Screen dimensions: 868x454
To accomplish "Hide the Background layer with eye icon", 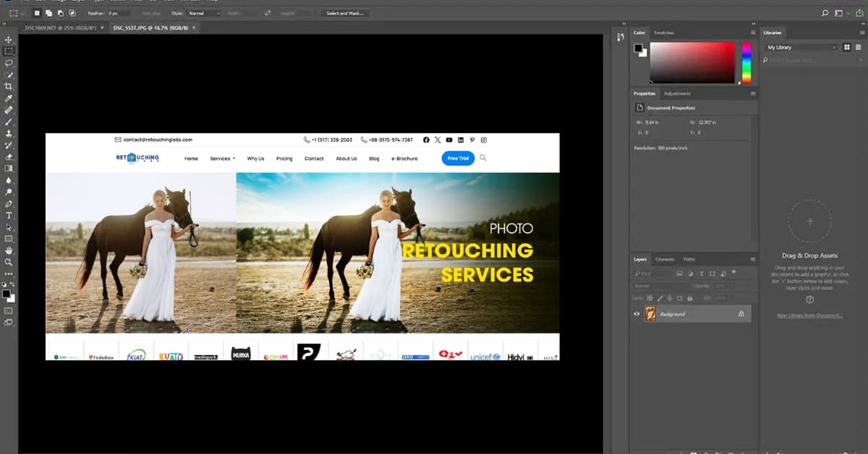I will tap(637, 314).
